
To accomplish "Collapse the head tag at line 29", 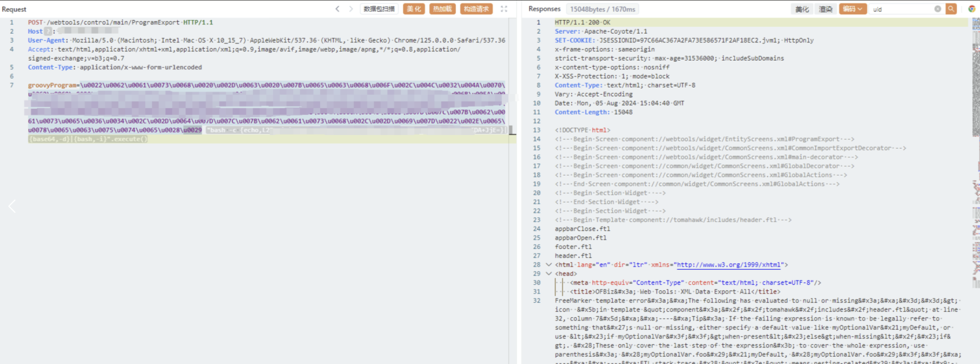I will click(x=549, y=273).
